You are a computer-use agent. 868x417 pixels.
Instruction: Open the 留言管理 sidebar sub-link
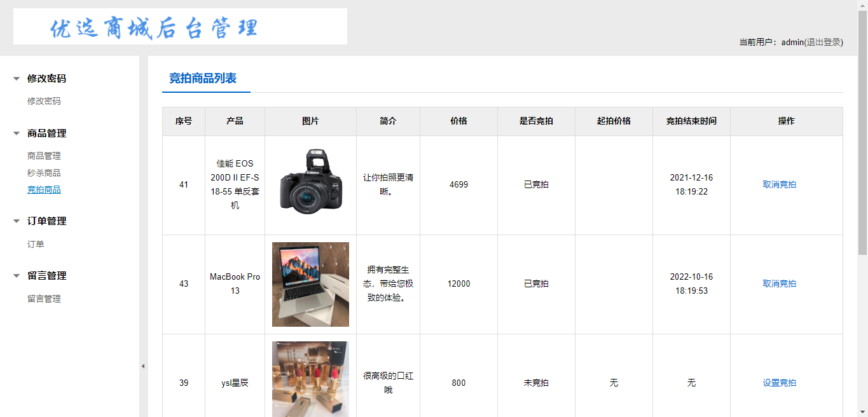(x=44, y=299)
